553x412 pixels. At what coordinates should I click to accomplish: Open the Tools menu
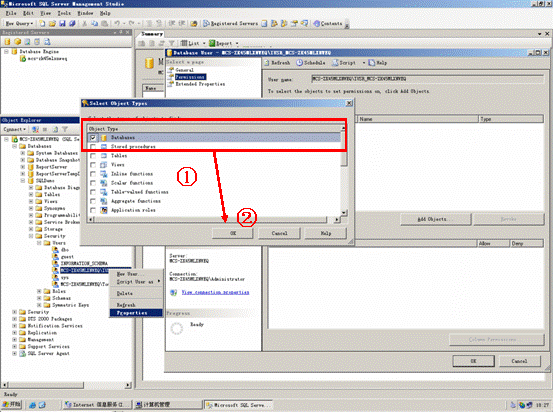pyautogui.click(x=64, y=13)
